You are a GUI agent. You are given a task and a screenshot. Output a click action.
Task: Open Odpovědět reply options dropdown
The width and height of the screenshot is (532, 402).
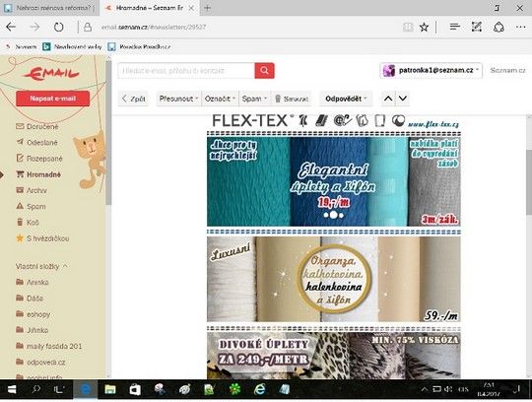(x=346, y=99)
